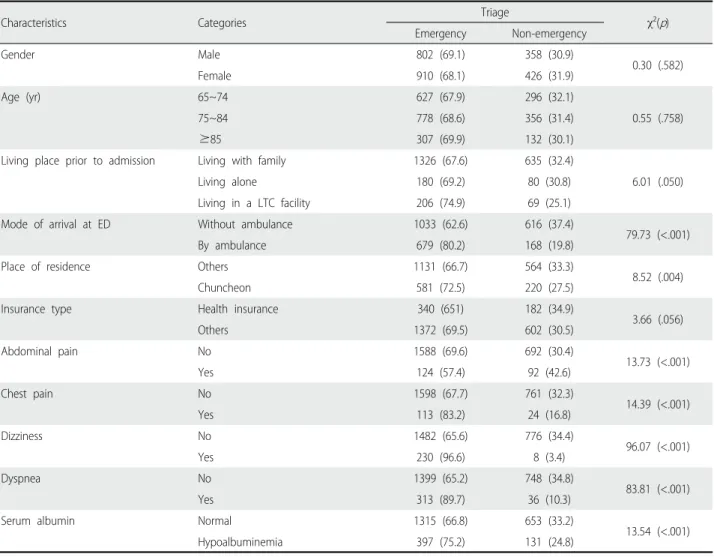Click value '356 (31.4)'
The height and width of the screenshot is (557, 714).
click(549, 118)
